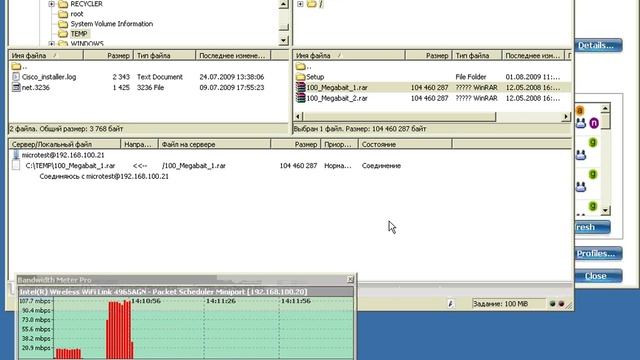Click the Close button in background window
Image resolution: width=640 pixels, height=360 pixels.
[598, 276]
